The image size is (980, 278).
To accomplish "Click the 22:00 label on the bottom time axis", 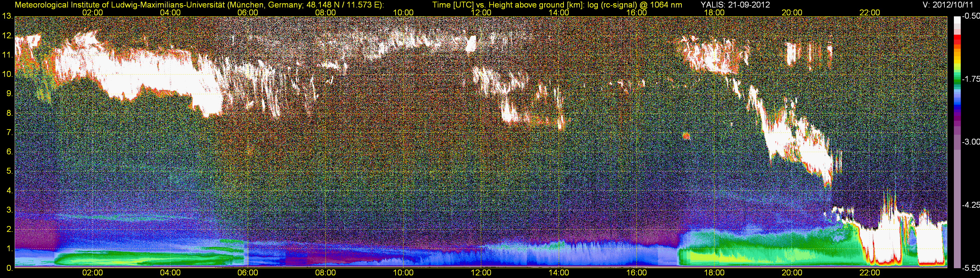I will [870, 273].
